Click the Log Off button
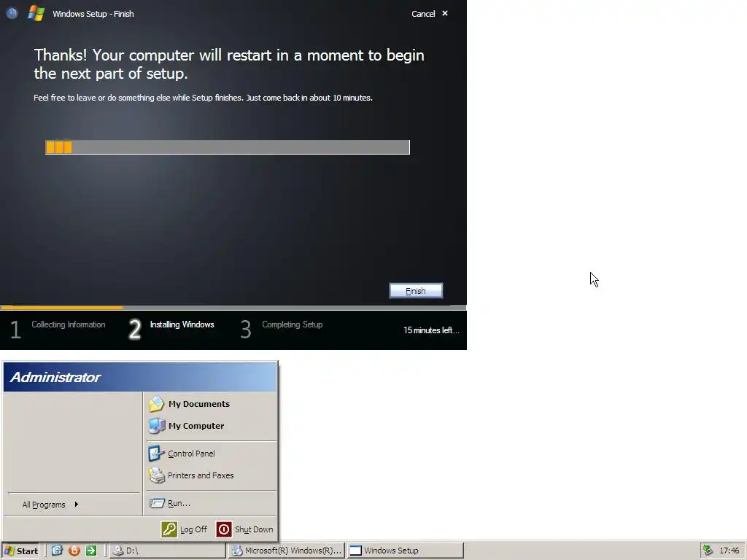Viewport: 747px width, 560px height. pos(185,529)
